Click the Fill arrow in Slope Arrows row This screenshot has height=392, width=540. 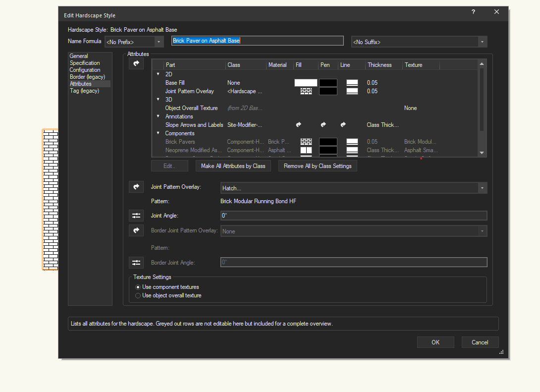[299, 125]
